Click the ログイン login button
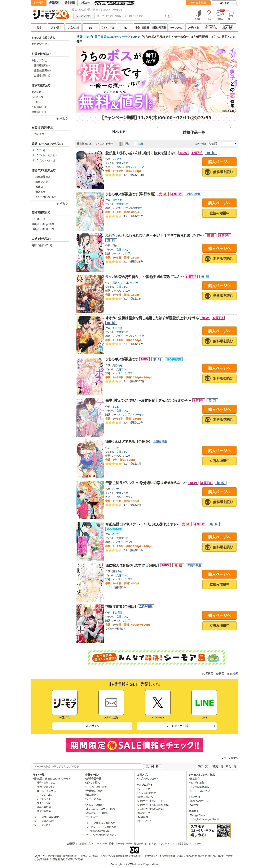269x868 pixels. pyautogui.click(x=224, y=3)
